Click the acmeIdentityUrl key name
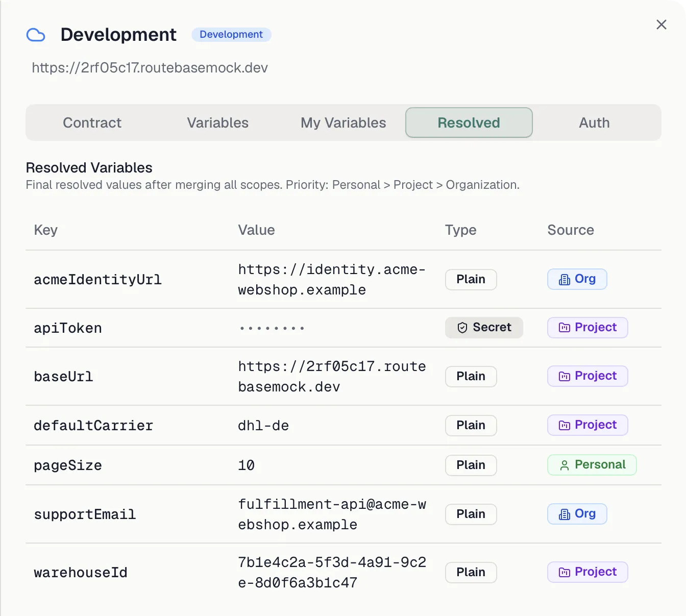Screen dimensions: 686x616 coord(97,280)
